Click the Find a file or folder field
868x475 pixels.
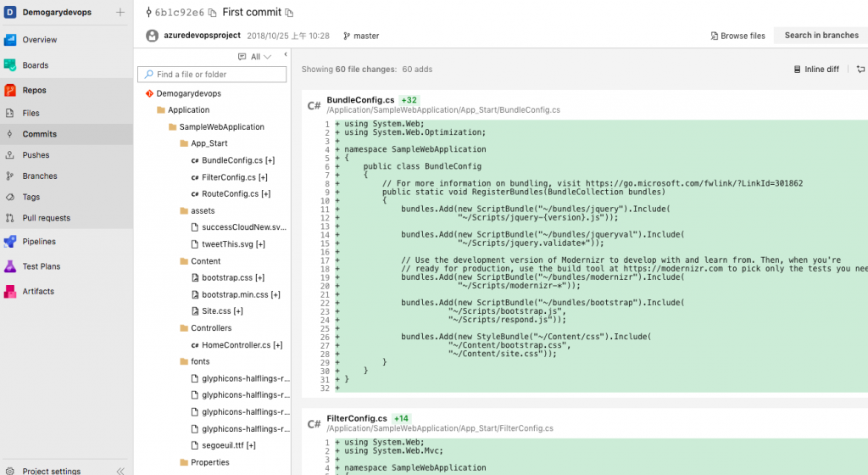[212, 74]
